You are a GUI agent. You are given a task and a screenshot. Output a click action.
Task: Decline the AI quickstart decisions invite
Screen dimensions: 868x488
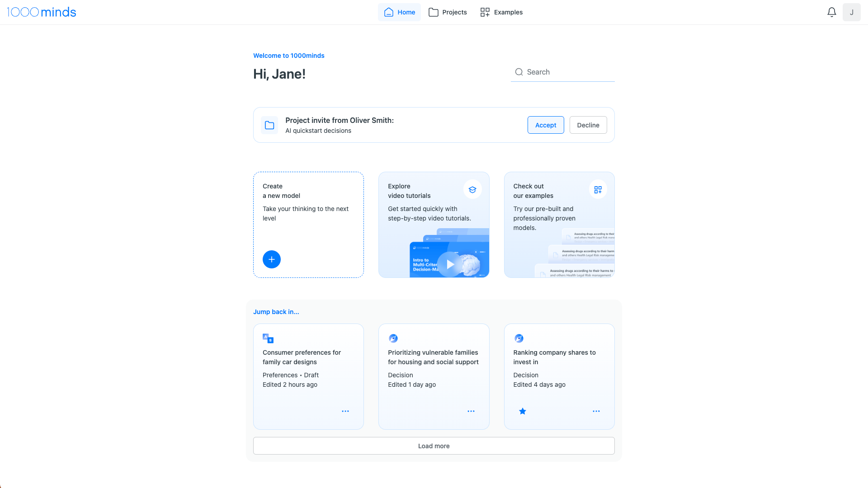point(588,125)
